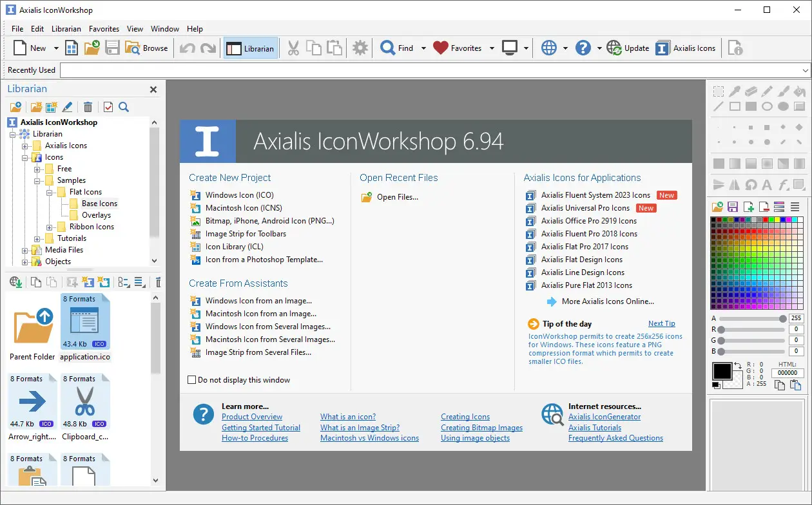Image resolution: width=812 pixels, height=505 pixels.
Task: Select the rectangular selection tool
Action: (718, 91)
